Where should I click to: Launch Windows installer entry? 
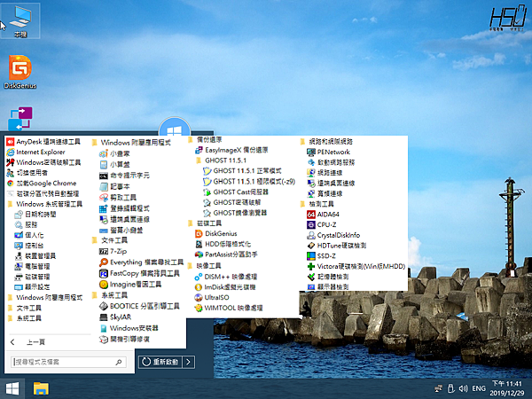tap(129, 328)
